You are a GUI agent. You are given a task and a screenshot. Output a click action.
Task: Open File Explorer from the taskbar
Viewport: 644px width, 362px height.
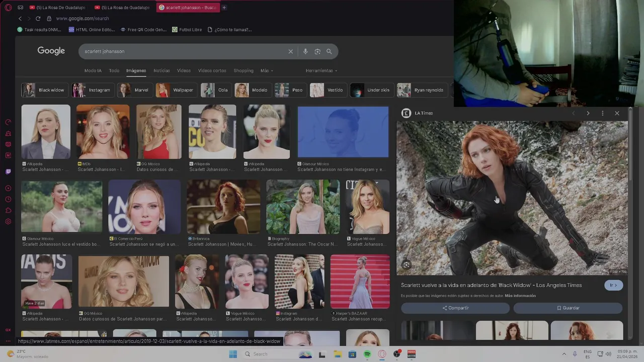coord(338,354)
